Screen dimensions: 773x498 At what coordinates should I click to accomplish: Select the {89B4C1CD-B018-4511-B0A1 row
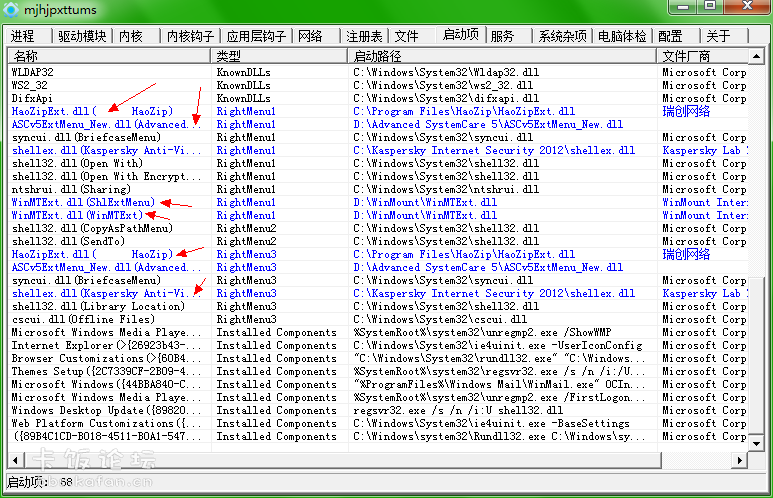coord(378,436)
